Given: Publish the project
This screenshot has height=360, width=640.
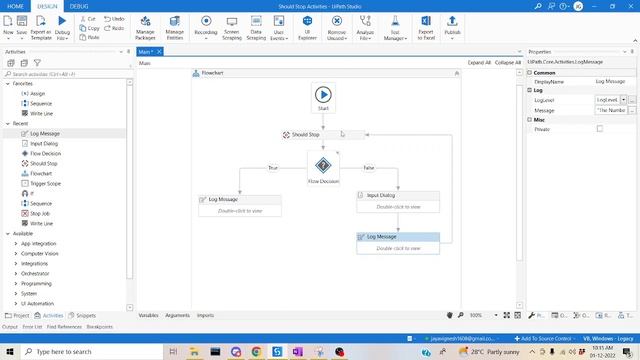Looking at the screenshot, I should pyautogui.click(x=452, y=27).
